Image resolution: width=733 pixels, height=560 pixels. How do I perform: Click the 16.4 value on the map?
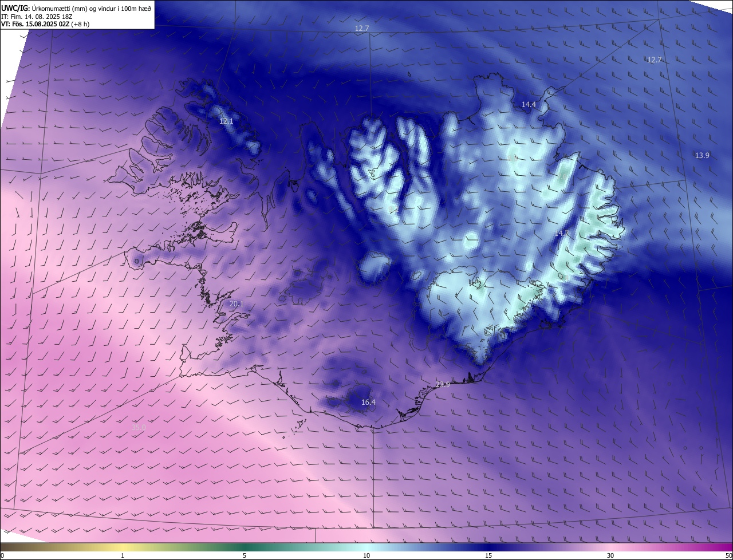(x=368, y=403)
